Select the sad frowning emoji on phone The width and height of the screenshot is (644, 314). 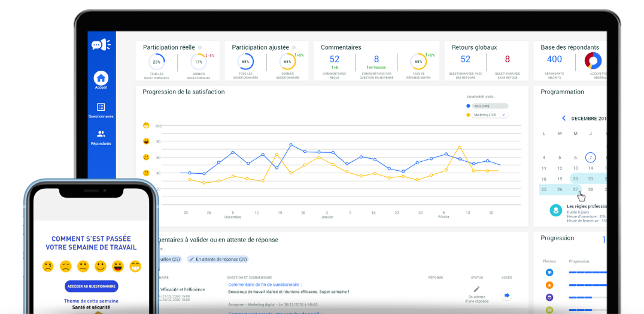(66, 266)
